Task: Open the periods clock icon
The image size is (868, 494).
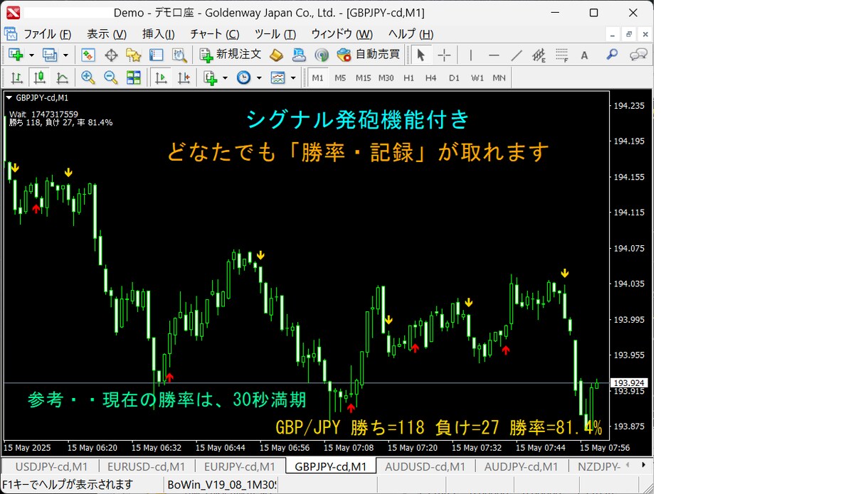Action: [244, 77]
